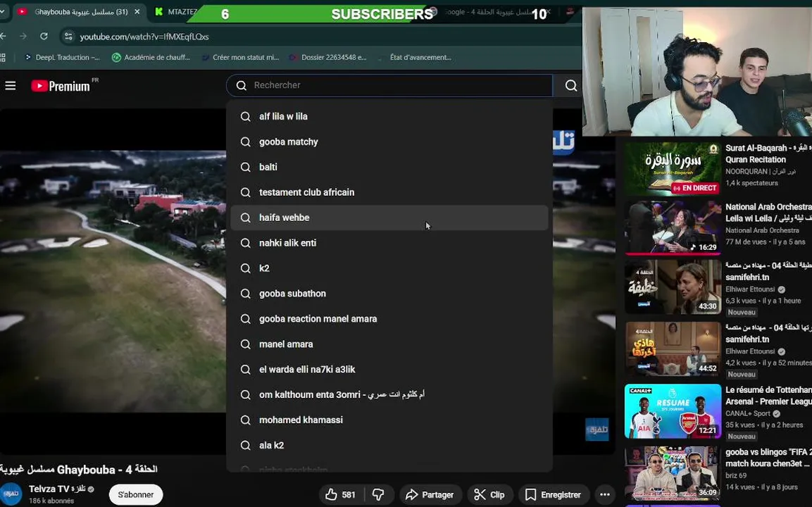Open Tottenham Arsenal résumé 12:21 thumbnail

[673, 411]
